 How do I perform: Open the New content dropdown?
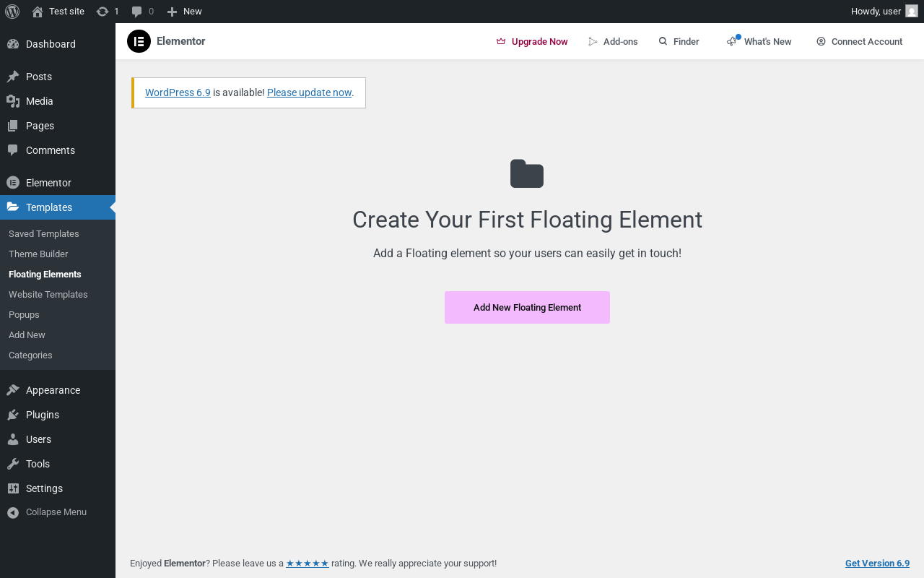[x=185, y=12]
